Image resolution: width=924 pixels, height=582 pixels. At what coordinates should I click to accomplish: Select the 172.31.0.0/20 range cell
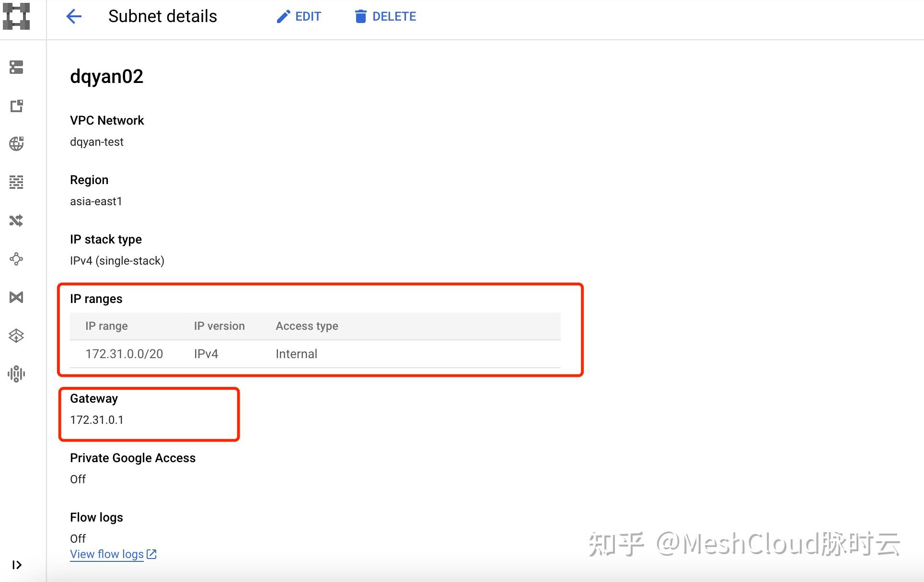click(124, 354)
